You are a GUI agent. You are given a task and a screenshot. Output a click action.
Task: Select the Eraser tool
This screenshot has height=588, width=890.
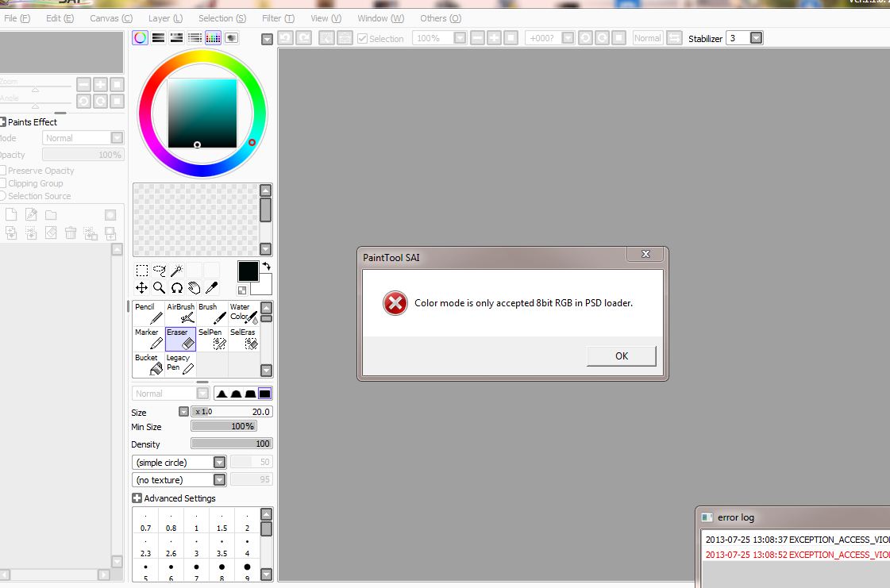(x=180, y=339)
